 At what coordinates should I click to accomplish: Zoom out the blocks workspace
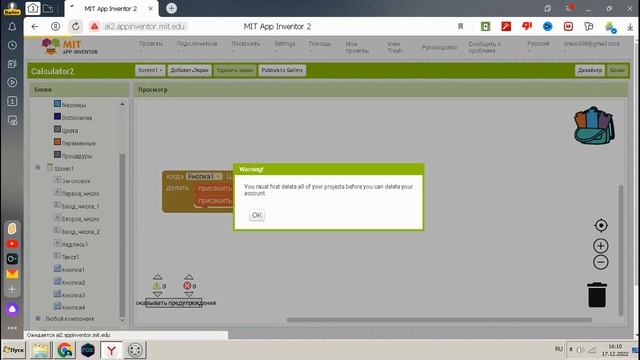point(600,262)
